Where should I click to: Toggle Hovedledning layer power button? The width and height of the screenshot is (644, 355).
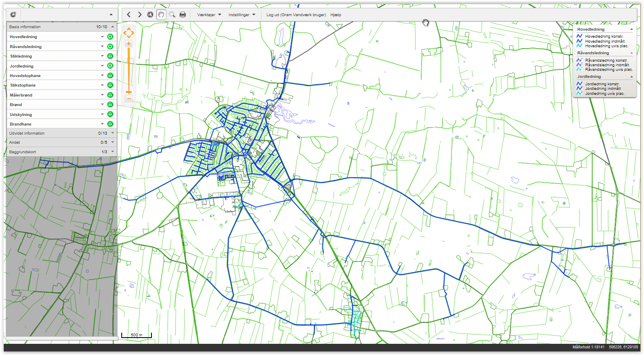110,36
